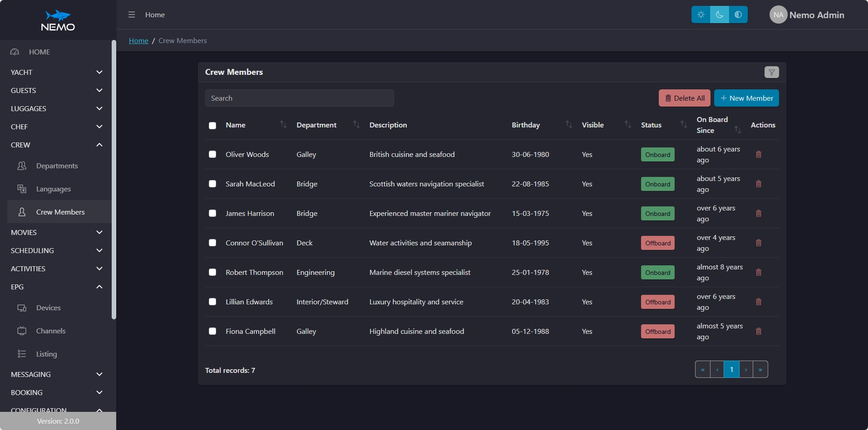
Task: Follow the Home breadcrumb link
Action: point(138,40)
